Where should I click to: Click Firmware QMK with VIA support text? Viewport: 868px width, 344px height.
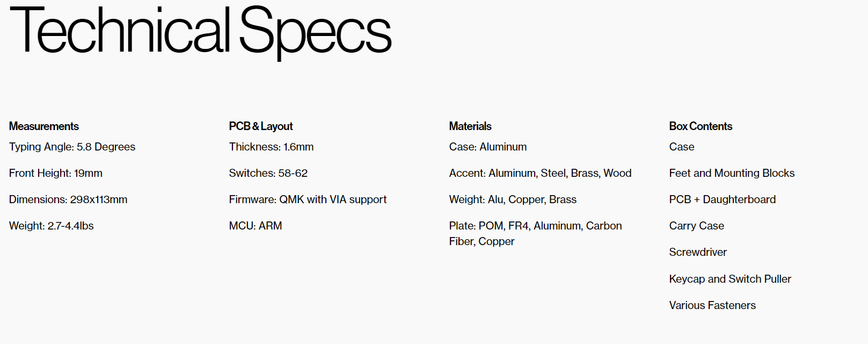coord(308,199)
